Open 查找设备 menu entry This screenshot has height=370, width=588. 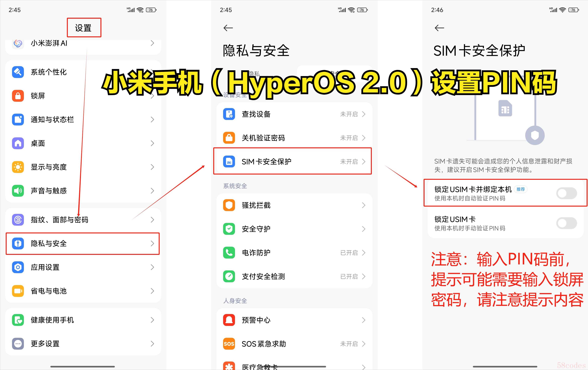tap(294, 114)
